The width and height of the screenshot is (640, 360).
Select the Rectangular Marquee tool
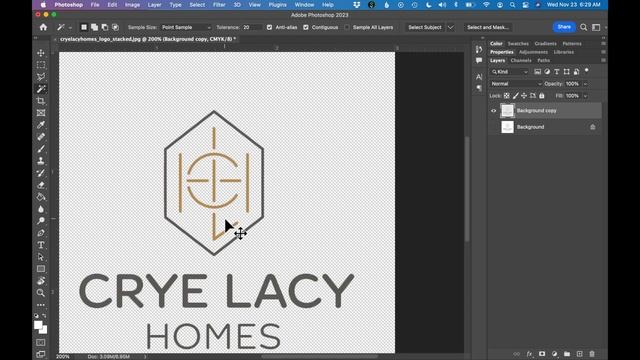pyautogui.click(x=41, y=65)
